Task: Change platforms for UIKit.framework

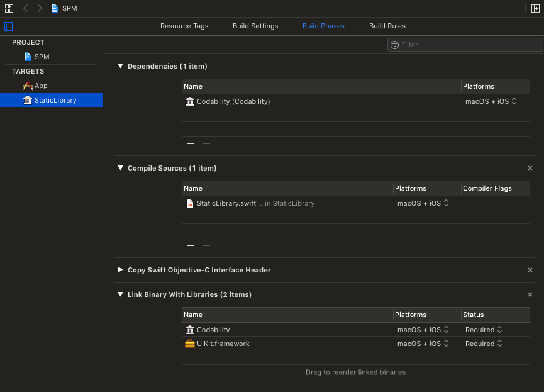Action: 423,344
